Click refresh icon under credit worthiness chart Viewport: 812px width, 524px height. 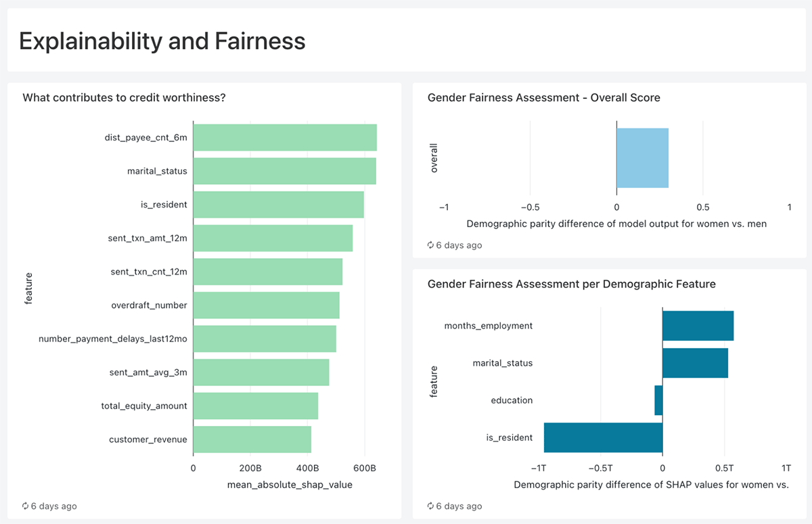tap(26, 506)
